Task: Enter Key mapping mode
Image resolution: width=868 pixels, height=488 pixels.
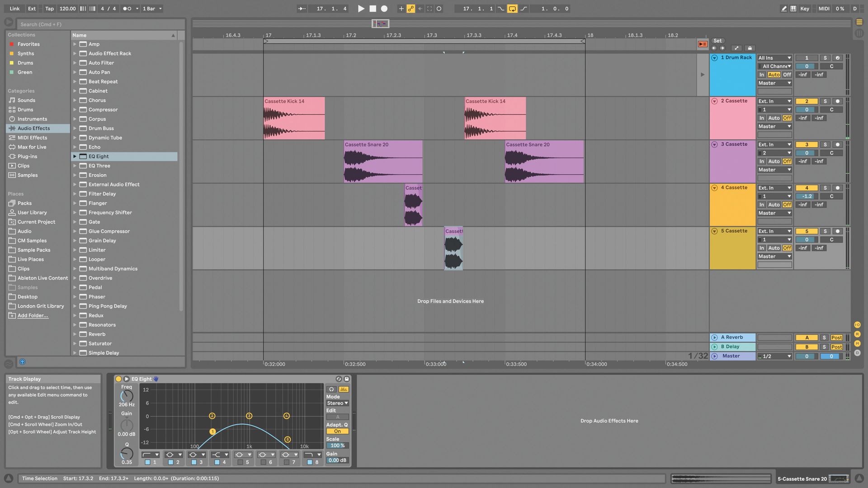Action: pos(805,8)
